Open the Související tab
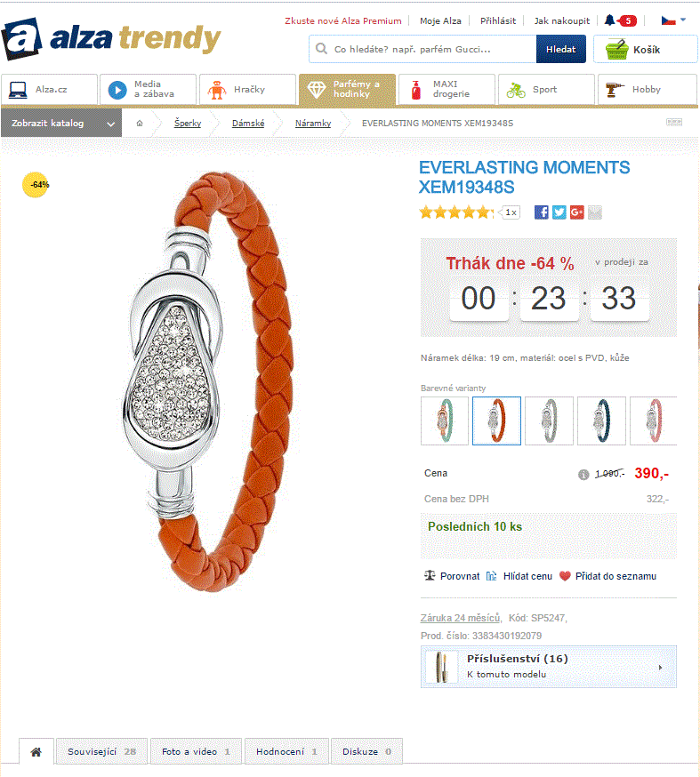700x777 pixels. 101,752
